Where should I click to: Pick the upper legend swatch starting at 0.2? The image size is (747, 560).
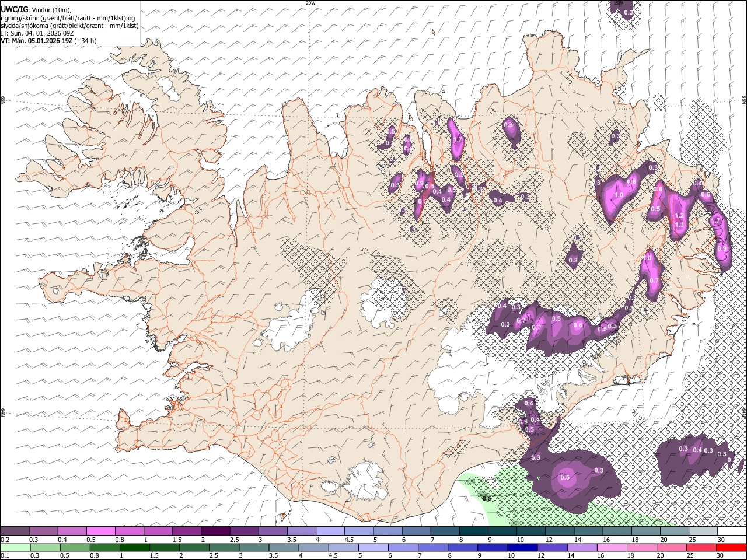point(15,531)
